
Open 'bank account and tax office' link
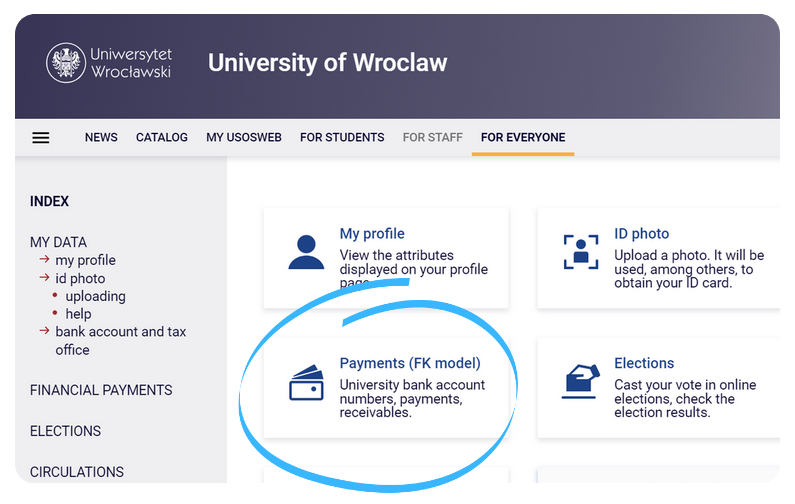pyautogui.click(x=120, y=332)
